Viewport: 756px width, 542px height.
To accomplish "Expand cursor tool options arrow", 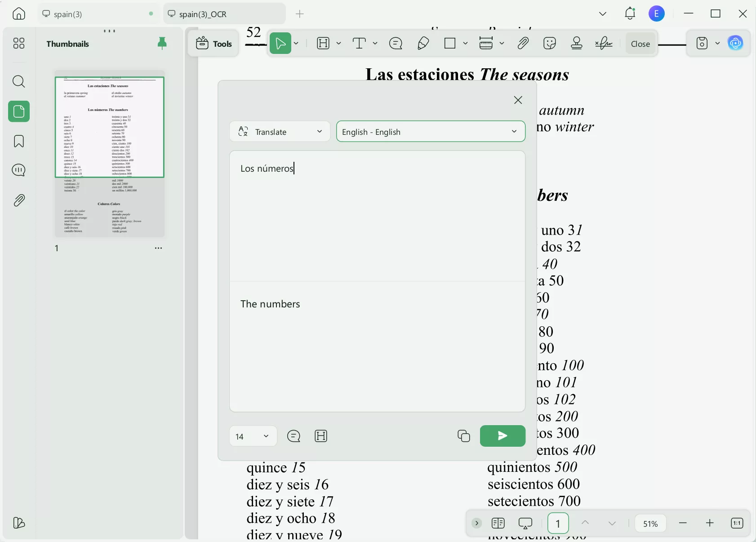I will coord(296,43).
